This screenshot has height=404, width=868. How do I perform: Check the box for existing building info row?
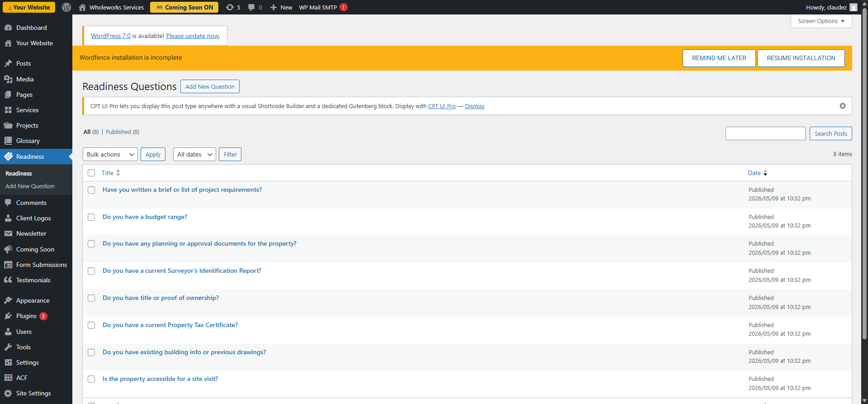click(91, 352)
